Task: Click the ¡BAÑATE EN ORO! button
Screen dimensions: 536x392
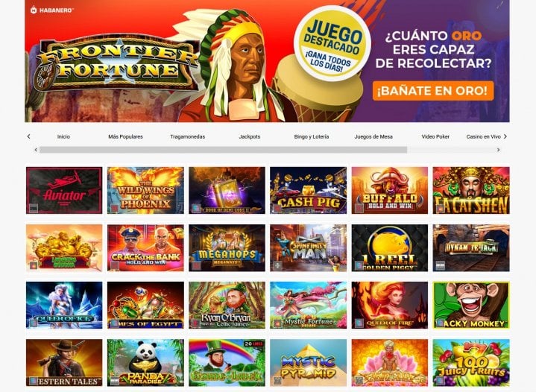Action: (433, 91)
